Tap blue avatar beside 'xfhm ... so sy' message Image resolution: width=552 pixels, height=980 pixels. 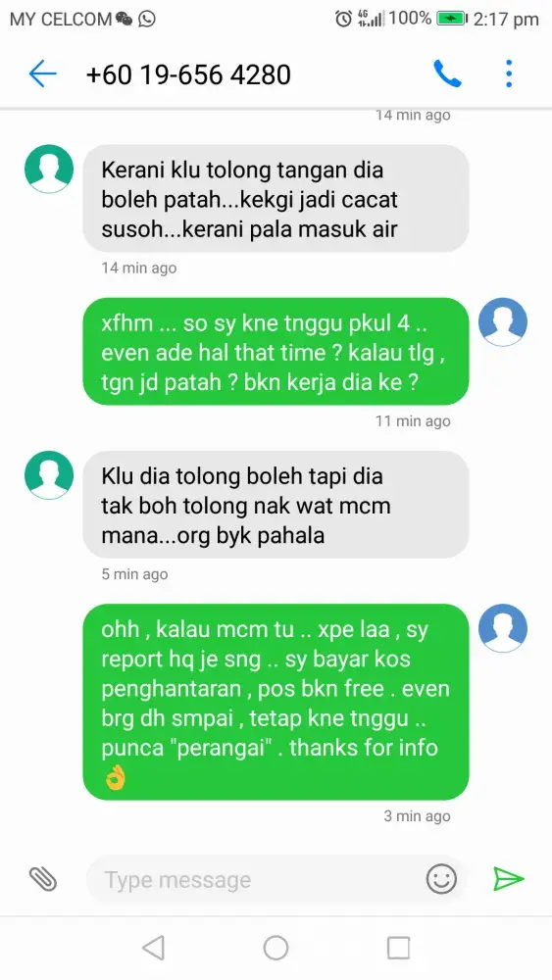(x=503, y=321)
